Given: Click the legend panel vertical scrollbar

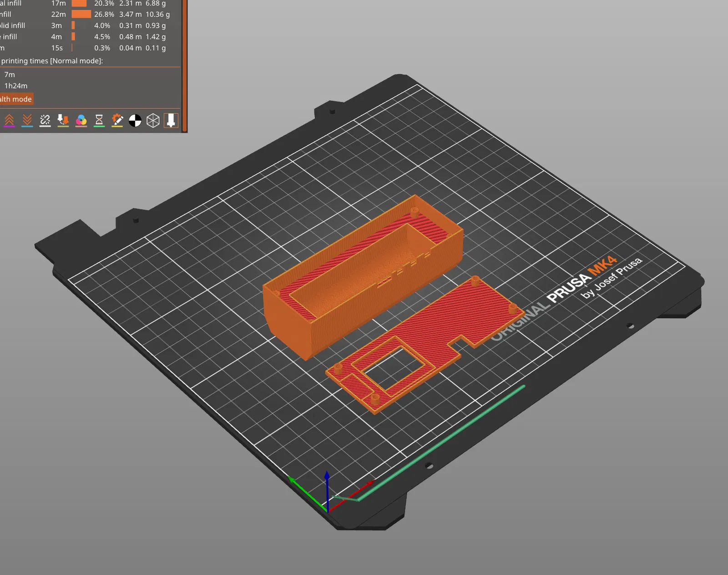Looking at the screenshot, I should coord(184,66).
